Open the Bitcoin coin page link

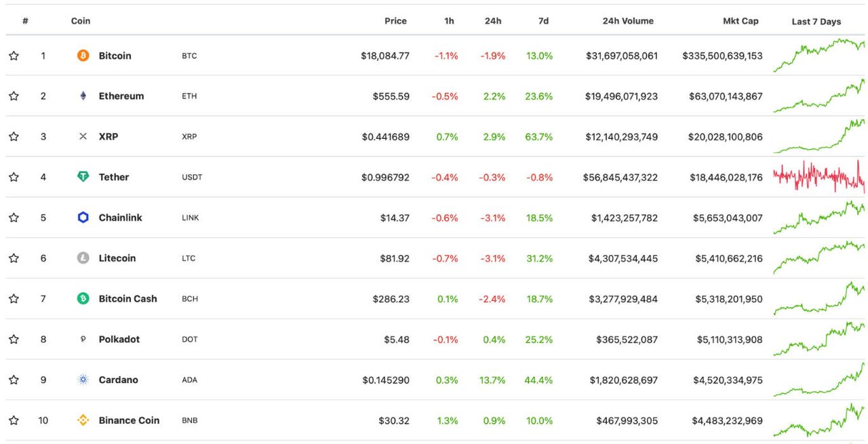pos(115,56)
